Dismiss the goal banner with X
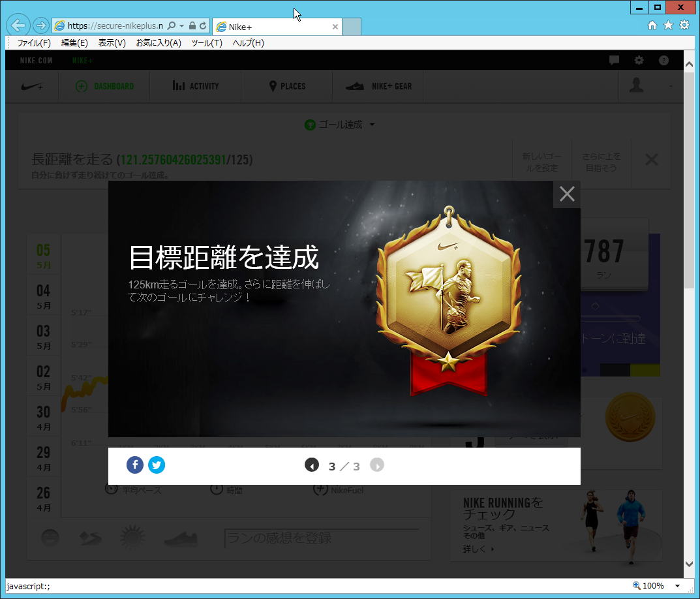 [x=651, y=159]
